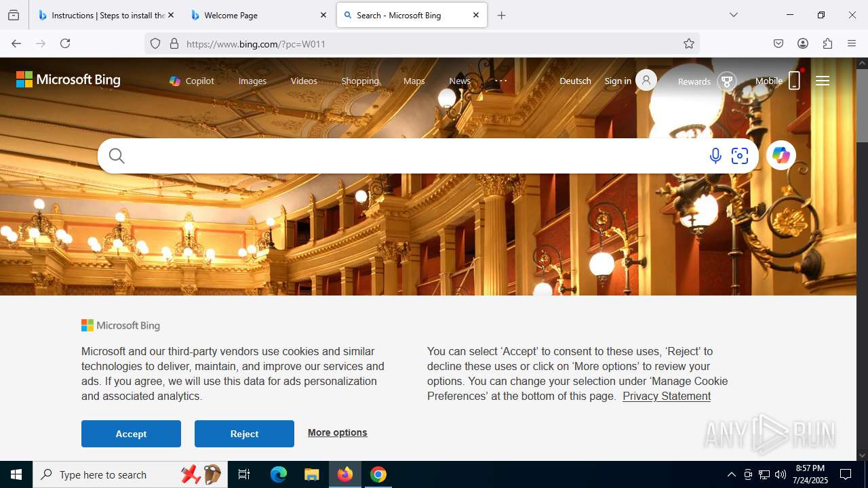Open Bing hamburger settings menu
The image size is (868, 488).
click(x=823, y=81)
